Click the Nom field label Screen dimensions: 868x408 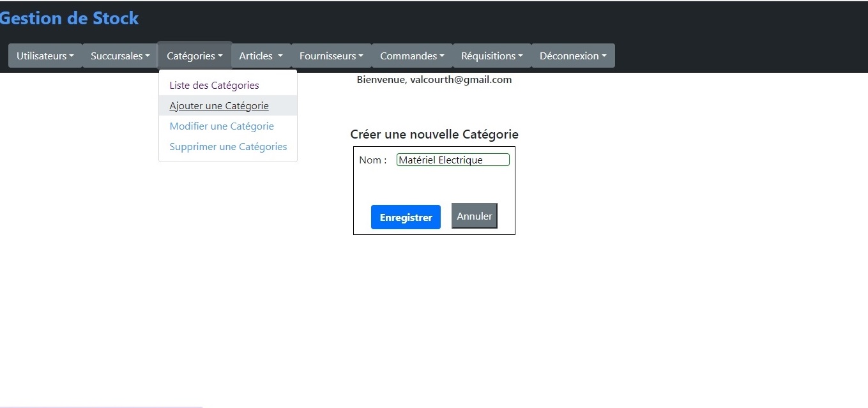[x=372, y=160]
